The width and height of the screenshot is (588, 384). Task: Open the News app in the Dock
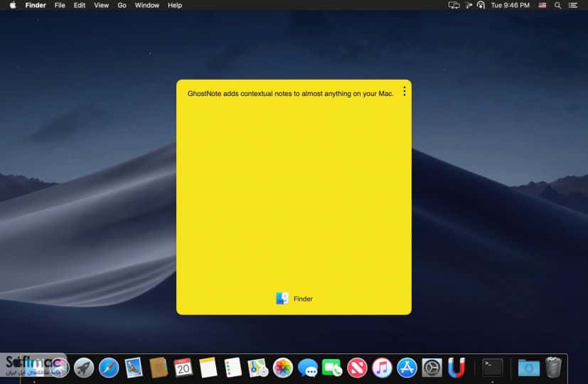click(x=357, y=368)
